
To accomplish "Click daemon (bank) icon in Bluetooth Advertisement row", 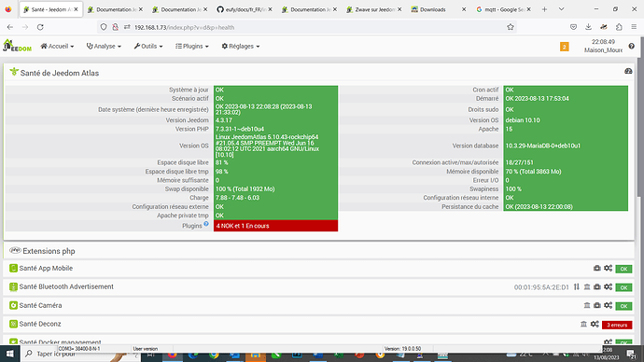I will 587,286.
